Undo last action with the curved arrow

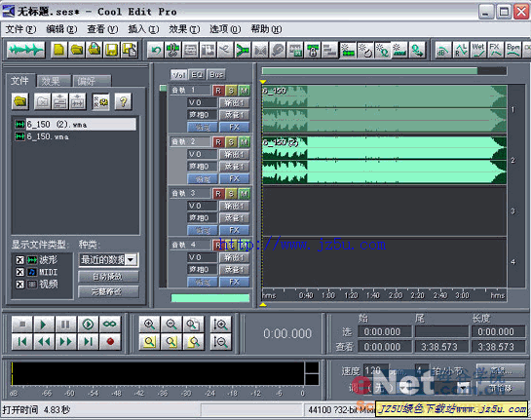(156, 51)
